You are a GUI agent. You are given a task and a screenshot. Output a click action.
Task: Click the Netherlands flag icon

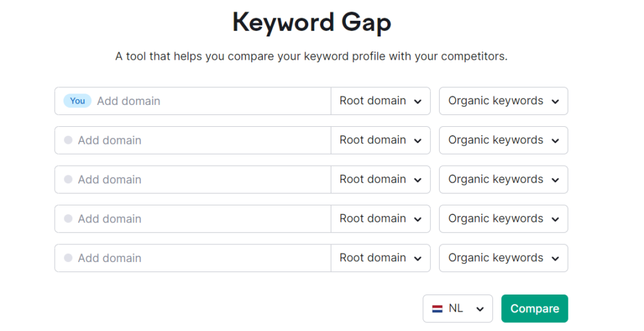coord(437,309)
